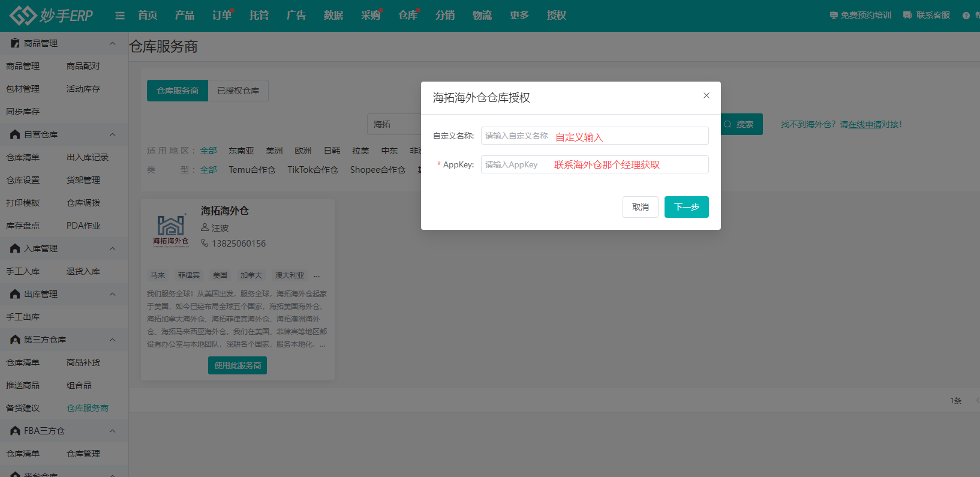Screen dimensions: 980x477
Task: Click the 取消 button in dialog
Action: pos(640,207)
